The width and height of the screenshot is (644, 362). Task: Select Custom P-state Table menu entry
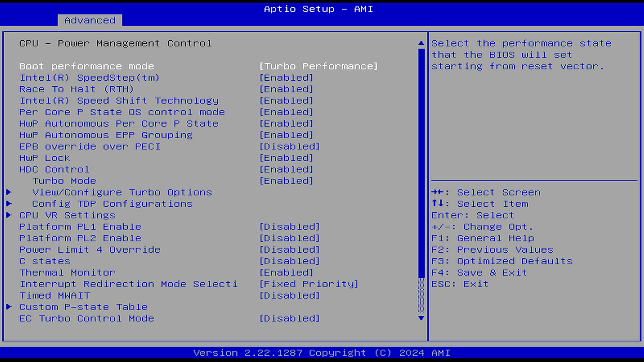tap(83, 307)
